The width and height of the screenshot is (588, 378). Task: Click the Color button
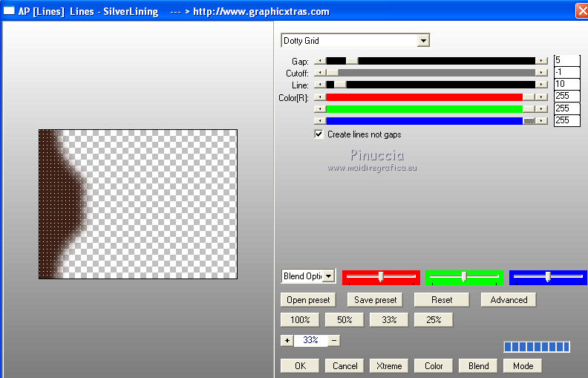pos(434,366)
